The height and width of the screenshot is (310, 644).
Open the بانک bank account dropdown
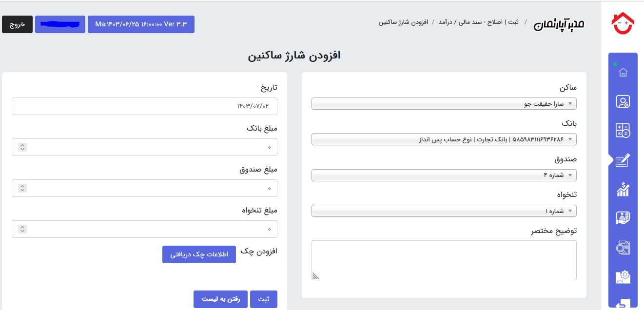coord(444,139)
